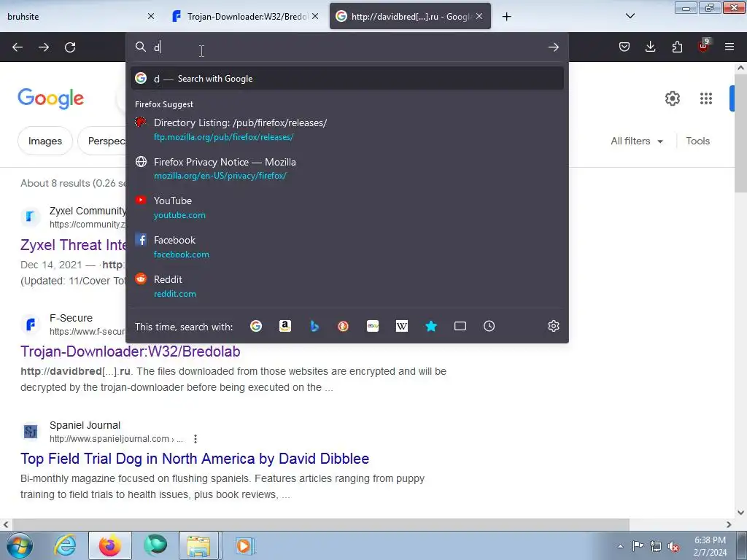Open Trojan-Downloader:W32/Bredolab result link
This screenshot has width=747, height=560.
130,351
